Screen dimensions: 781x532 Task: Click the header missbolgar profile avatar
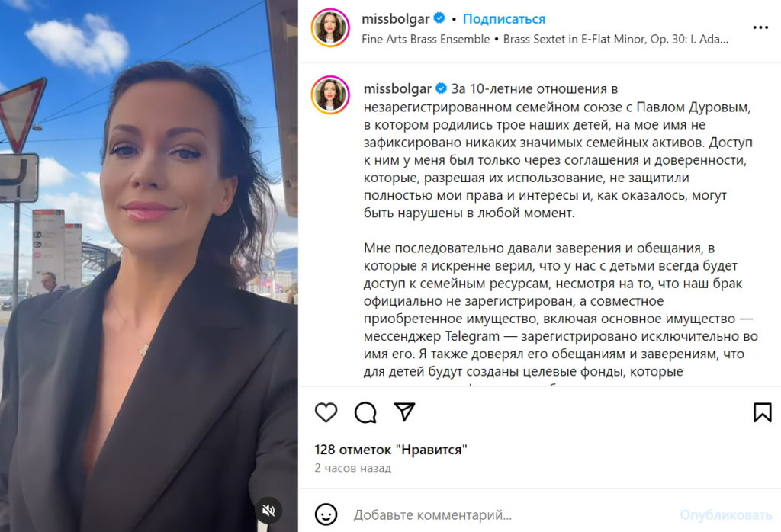(x=330, y=28)
